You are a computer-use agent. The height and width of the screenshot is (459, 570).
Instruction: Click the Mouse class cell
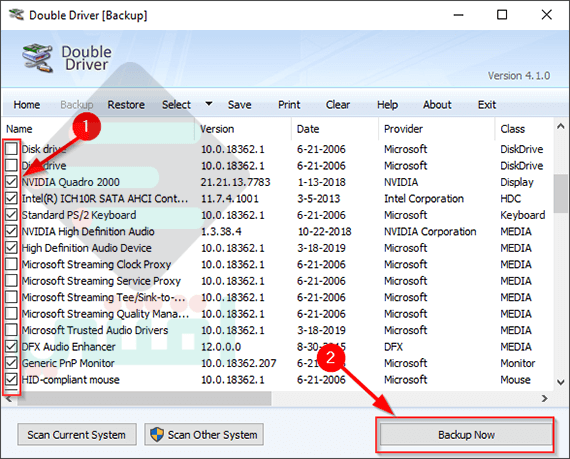[x=515, y=379]
